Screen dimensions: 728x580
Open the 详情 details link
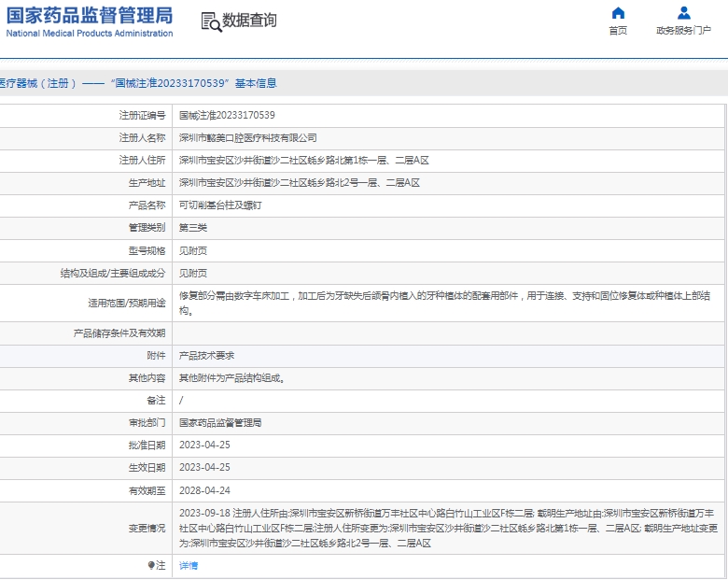(189, 566)
